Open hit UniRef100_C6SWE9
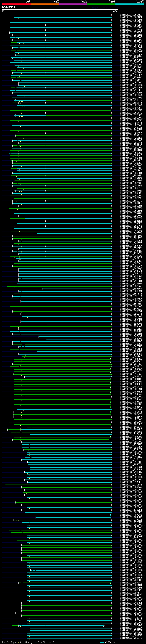This screenshot has height=644, width=146. pyautogui.click(x=131, y=15)
